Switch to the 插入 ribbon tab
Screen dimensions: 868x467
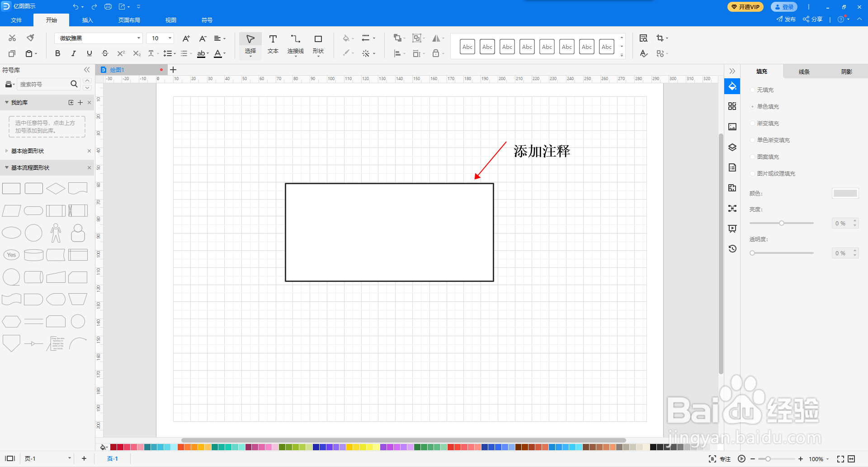(x=87, y=20)
